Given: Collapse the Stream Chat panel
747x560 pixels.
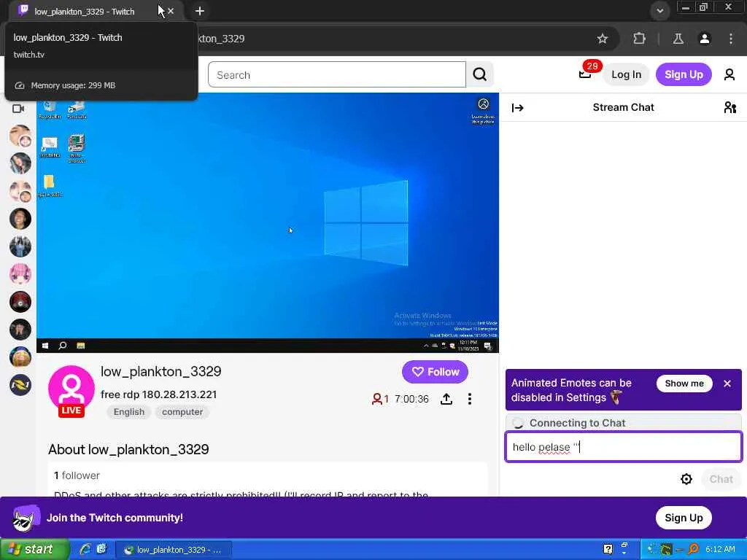Looking at the screenshot, I should (518, 108).
